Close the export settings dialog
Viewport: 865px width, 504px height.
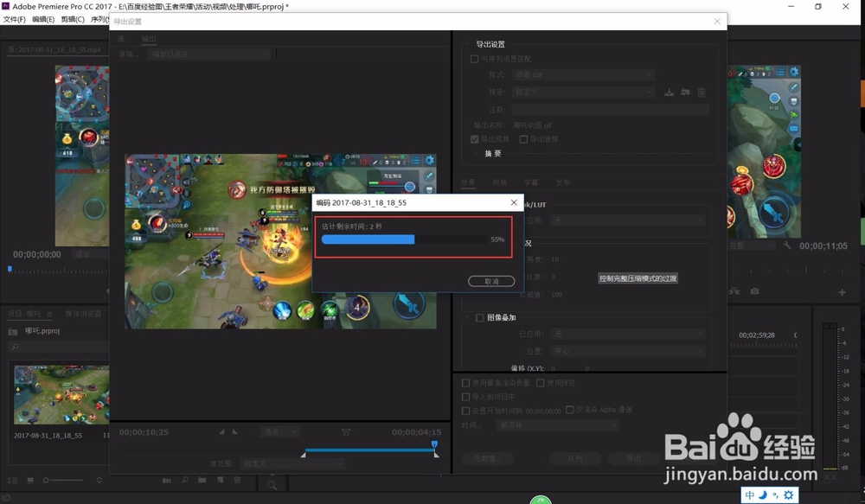[x=716, y=22]
